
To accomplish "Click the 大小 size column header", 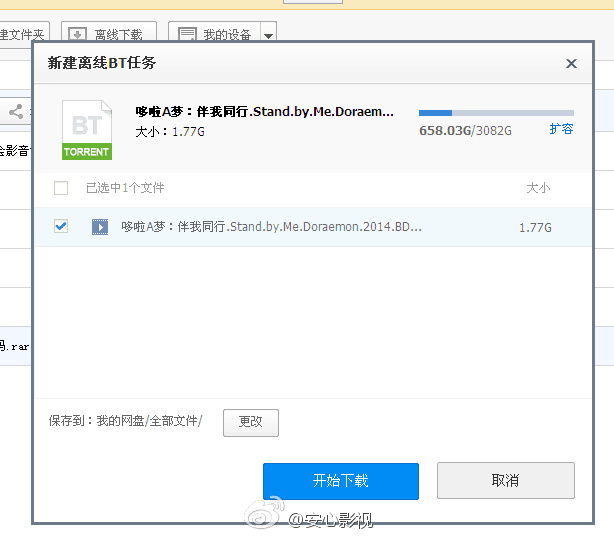I will [x=538, y=188].
